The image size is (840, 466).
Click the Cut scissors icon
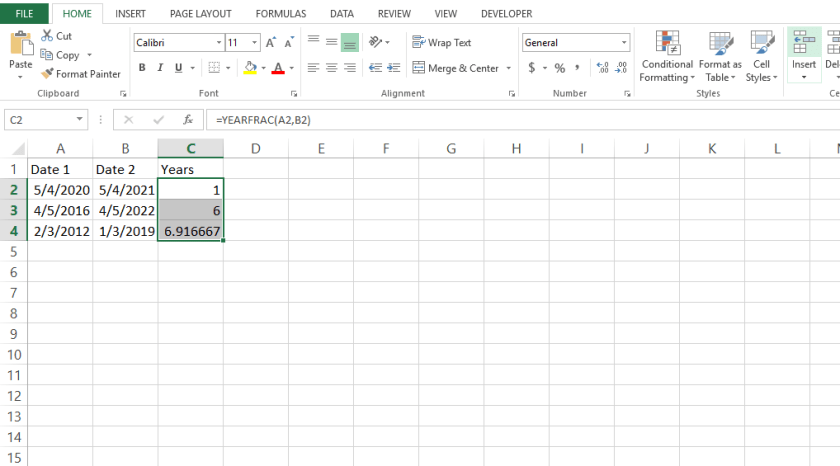[x=47, y=36]
